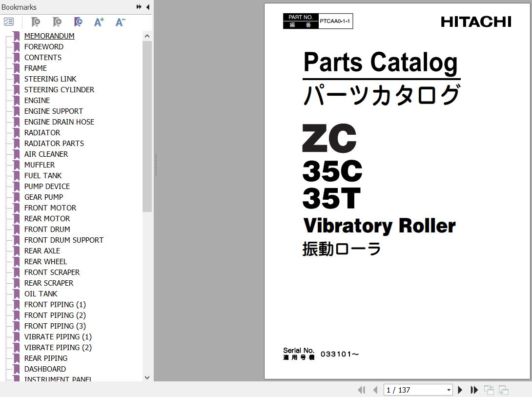Click the bookmarks vertical scrollbar thumb
Image resolution: width=532 pixels, height=397 pixels.
pos(147,127)
